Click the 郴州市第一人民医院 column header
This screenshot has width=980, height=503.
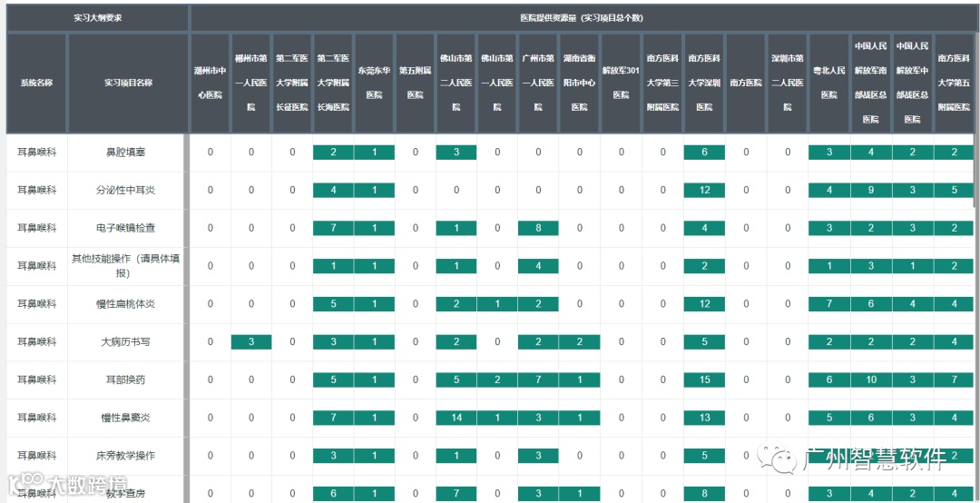(251, 83)
